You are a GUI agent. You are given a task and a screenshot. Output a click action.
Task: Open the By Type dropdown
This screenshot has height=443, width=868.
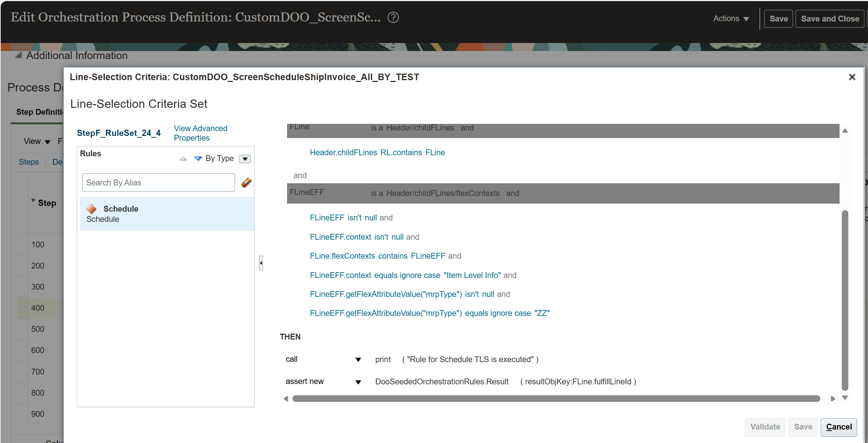(x=245, y=159)
